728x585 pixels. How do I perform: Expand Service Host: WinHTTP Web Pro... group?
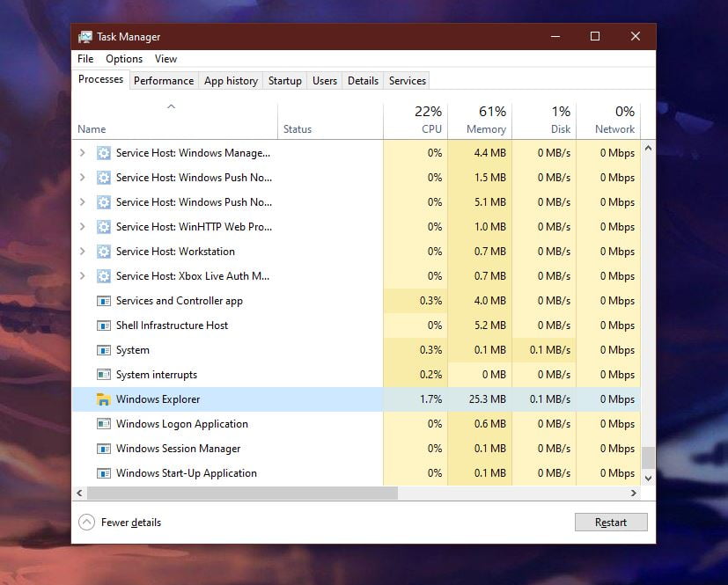pyautogui.click(x=82, y=226)
